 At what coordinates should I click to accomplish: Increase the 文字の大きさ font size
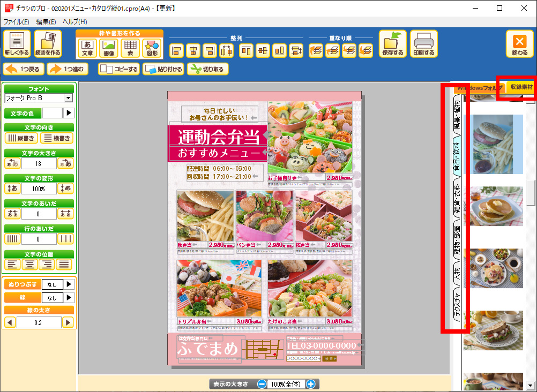[65, 163]
